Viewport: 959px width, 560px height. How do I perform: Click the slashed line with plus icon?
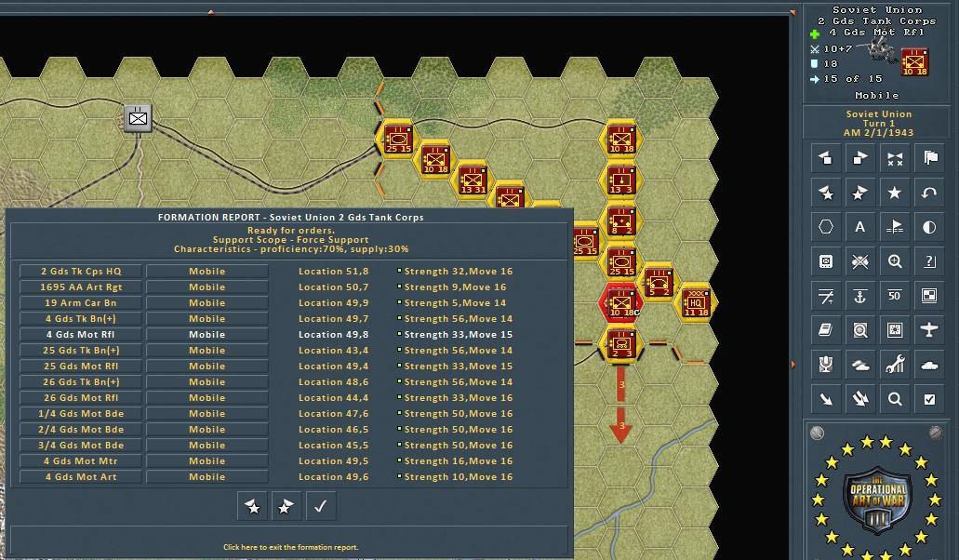click(826, 297)
